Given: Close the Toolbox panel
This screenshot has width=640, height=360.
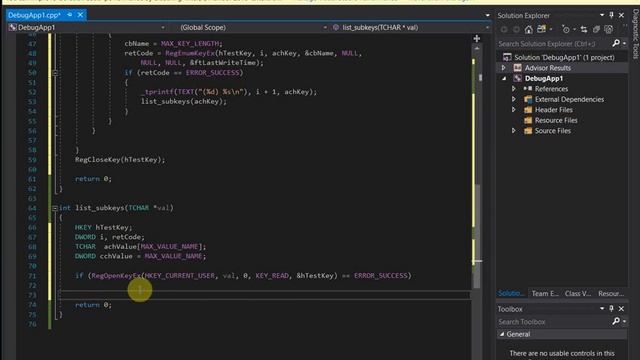Looking at the screenshot, I should pyautogui.click(x=621, y=309).
